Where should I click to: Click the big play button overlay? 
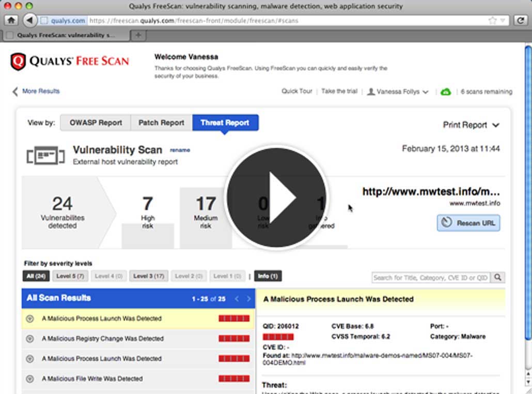pyautogui.click(x=276, y=198)
